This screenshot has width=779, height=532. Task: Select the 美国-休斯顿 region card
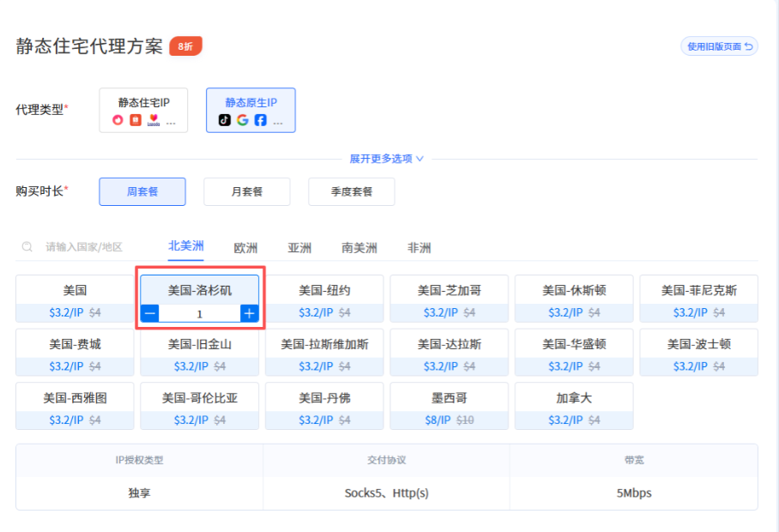tap(574, 299)
